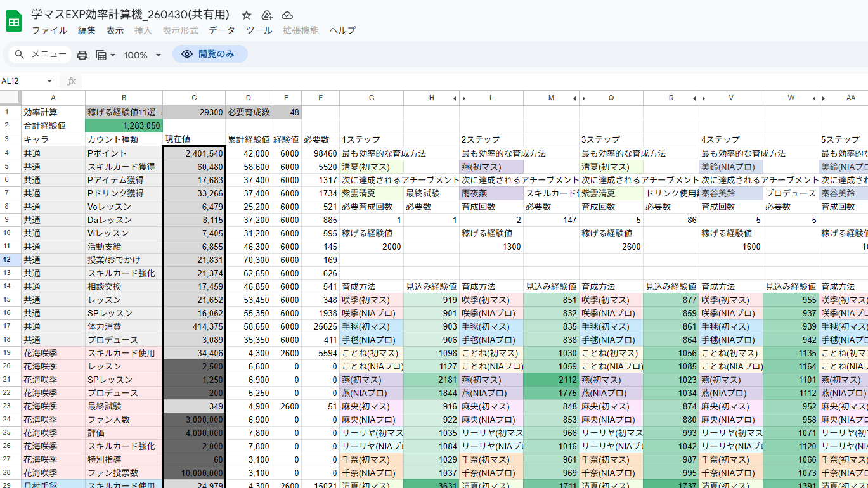Screen dimensions: 868x488
Task: Select column F header
Action: coord(320,98)
